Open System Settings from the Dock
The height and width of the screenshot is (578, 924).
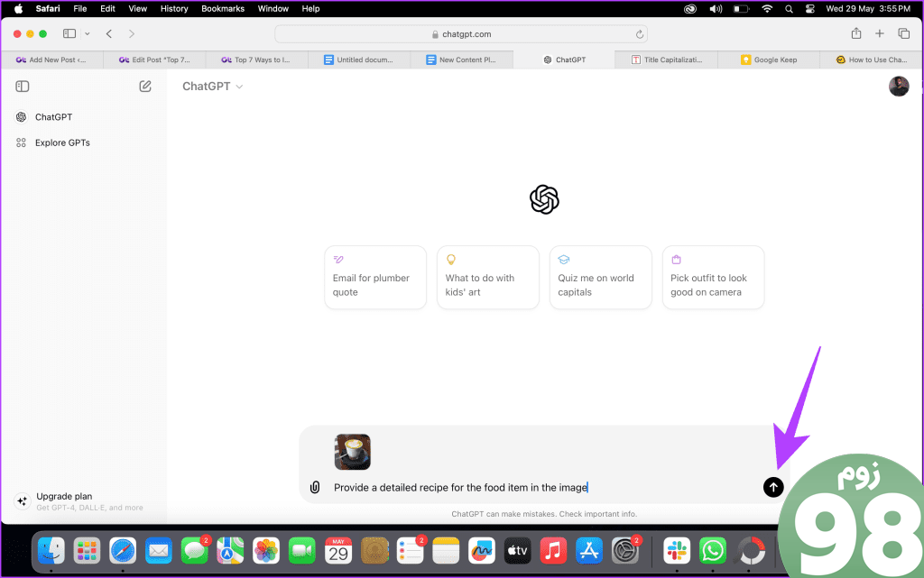625,552
